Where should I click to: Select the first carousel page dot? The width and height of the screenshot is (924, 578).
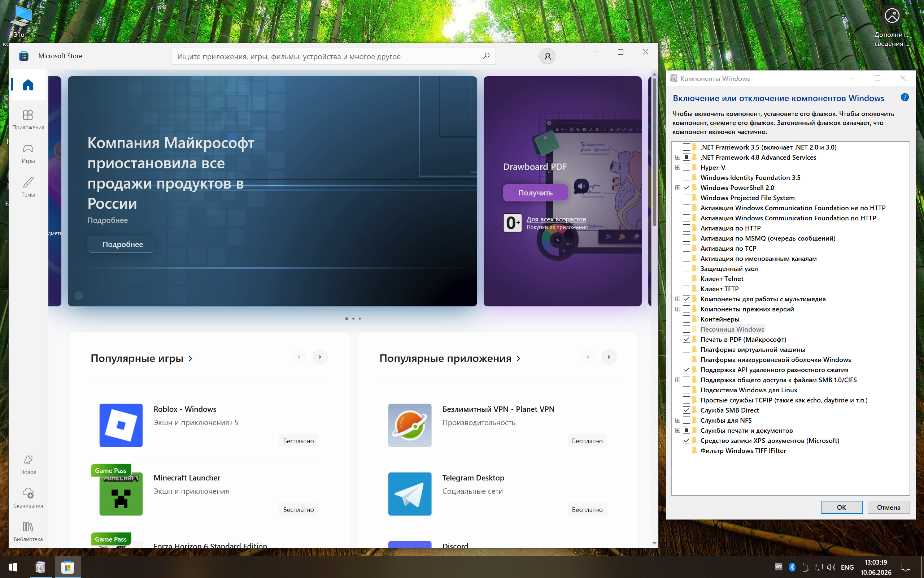pos(347,318)
